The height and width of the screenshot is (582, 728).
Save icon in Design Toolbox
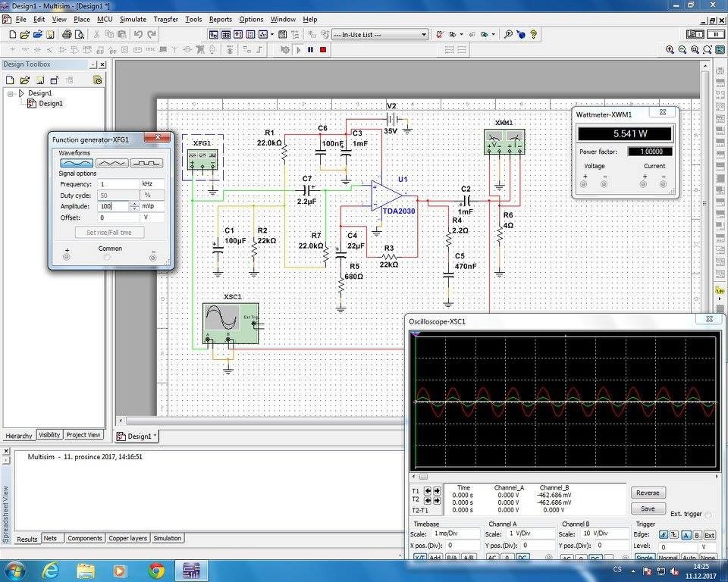(40, 80)
